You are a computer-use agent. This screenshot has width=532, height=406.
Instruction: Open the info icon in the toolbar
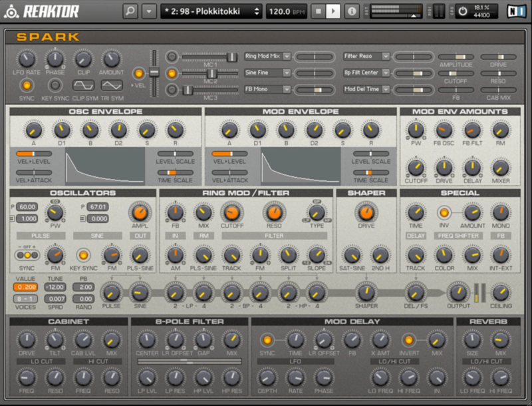352,11
